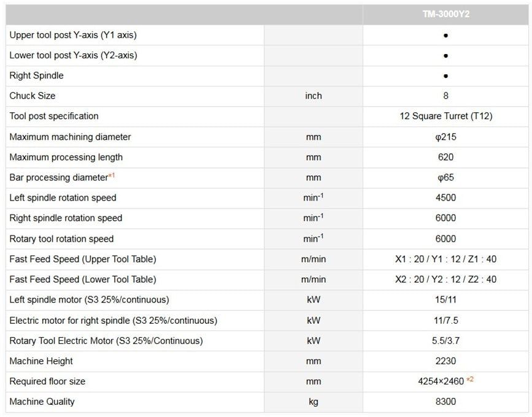Click the red *1 footnote marker
This screenshot has height=417, width=532.
pyautogui.click(x=112, y=177)
